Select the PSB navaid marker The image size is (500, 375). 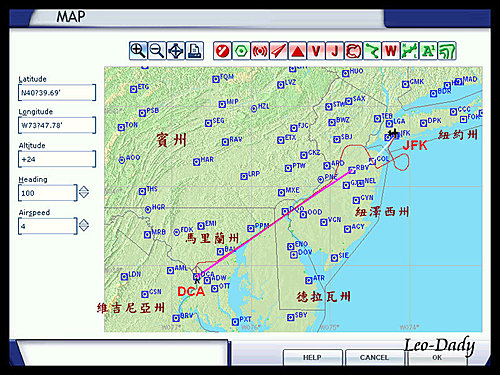point(142,113)
